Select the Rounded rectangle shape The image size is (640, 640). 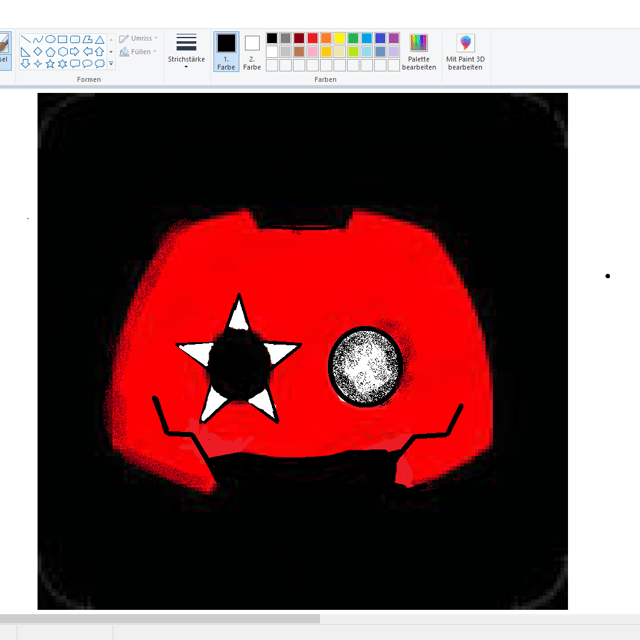(x=75, y=39)
